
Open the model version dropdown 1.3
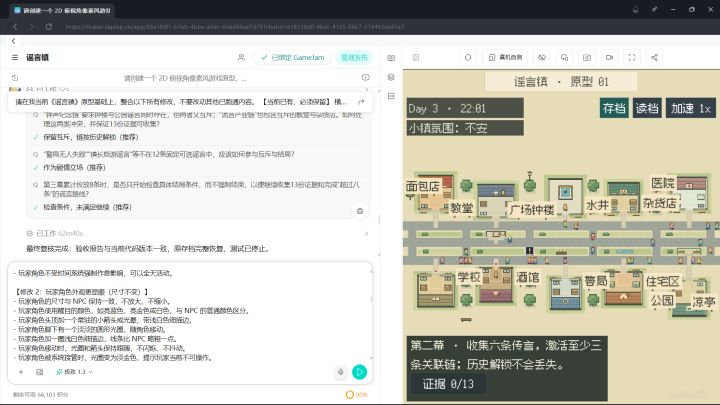click(74, 372)
